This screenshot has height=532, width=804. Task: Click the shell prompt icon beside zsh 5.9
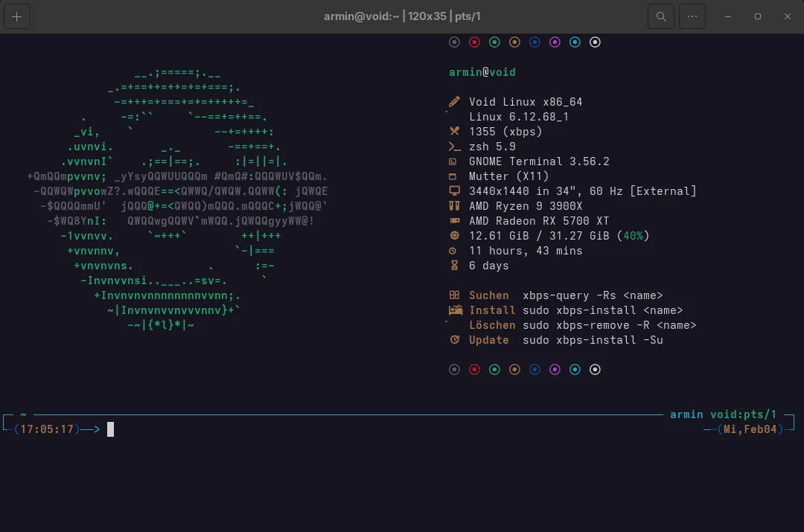point(454,147)
